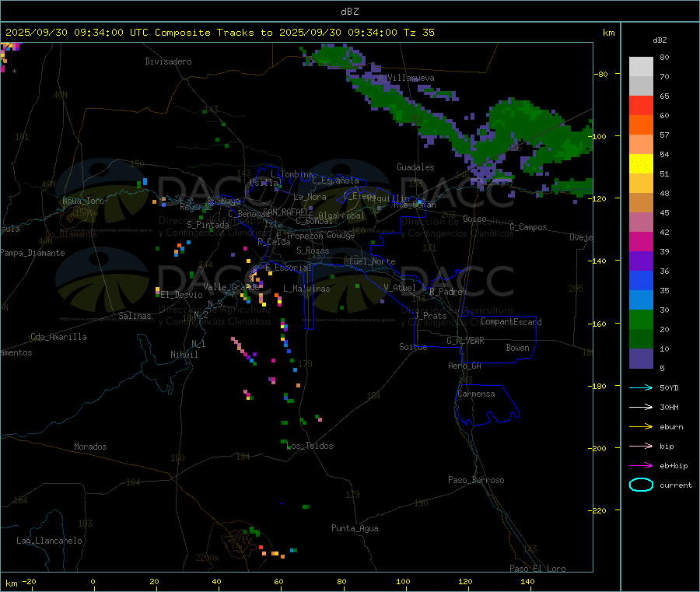Click the 'G_ALVEAR' map label
The height and width of the screenshot is (592, 700).
pos(465,341)
